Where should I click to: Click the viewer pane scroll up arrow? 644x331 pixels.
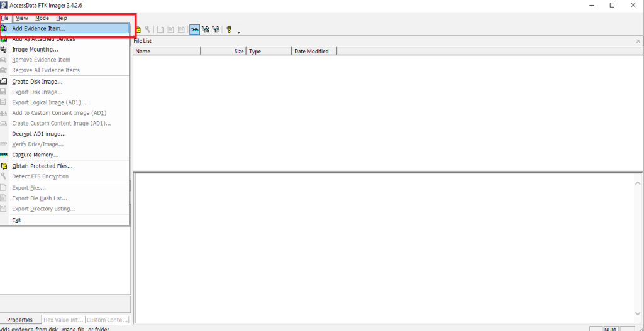pyautogui.click(x=638, y=184)
